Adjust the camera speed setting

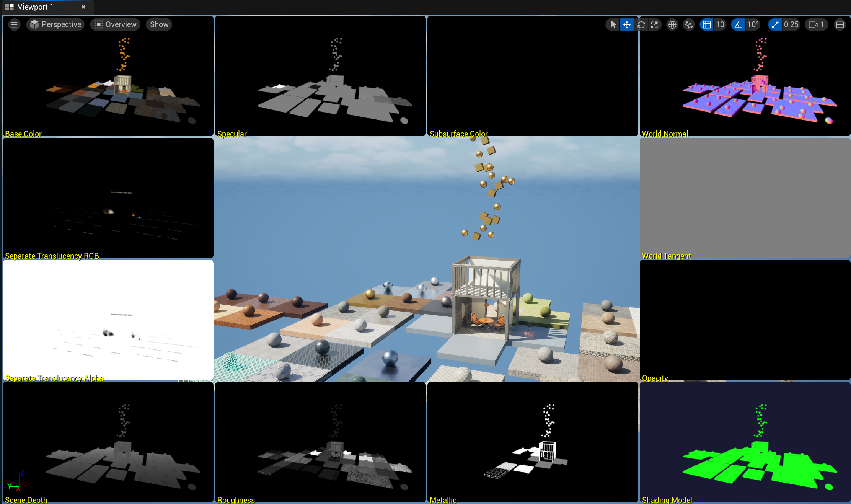pos(816,25)
